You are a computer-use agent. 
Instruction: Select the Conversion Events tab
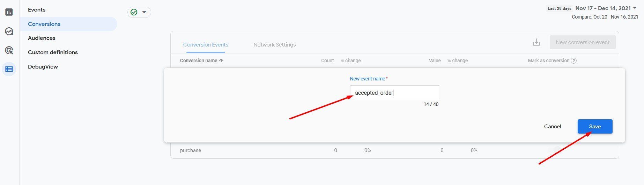coord(206,45)
